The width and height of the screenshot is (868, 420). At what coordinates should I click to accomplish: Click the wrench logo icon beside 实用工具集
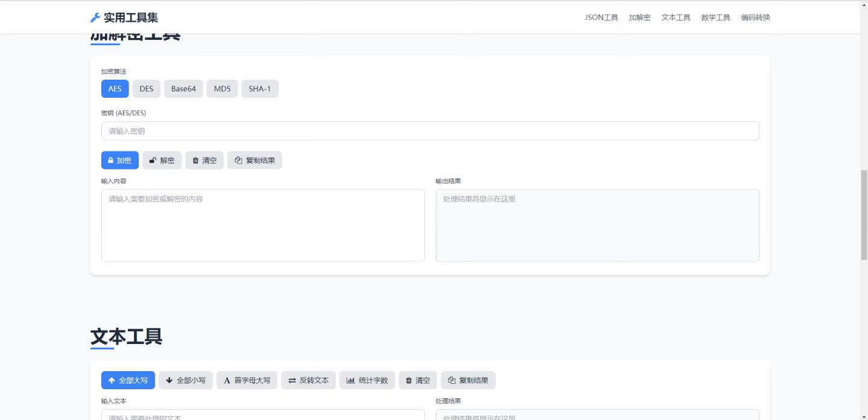[95, 17]
